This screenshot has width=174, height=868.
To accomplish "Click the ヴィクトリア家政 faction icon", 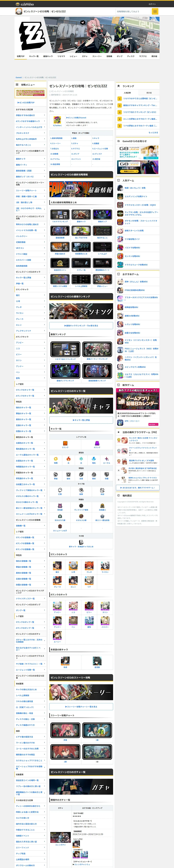I will pyautogui.click(x=81, y=506).
